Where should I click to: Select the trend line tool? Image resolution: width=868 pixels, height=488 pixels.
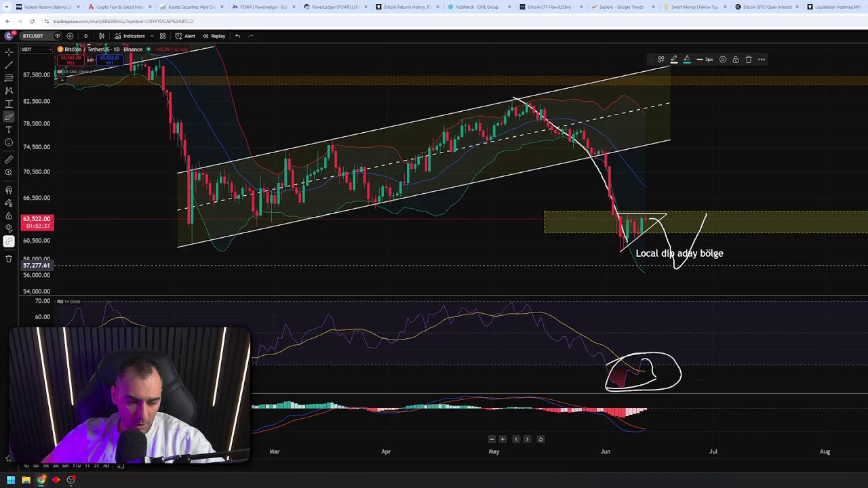[x=9, y=64]
